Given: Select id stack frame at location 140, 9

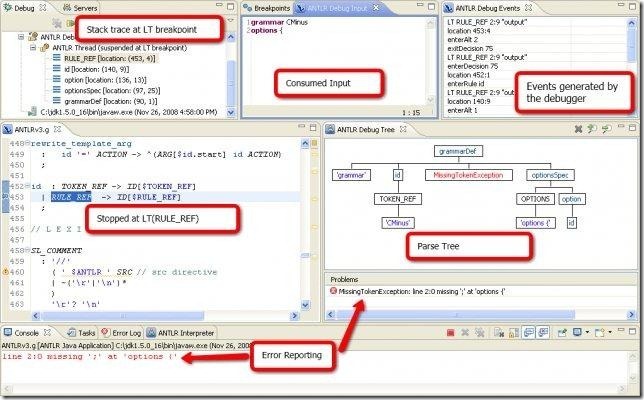Looking at the screenshot, I should point(97,69).
